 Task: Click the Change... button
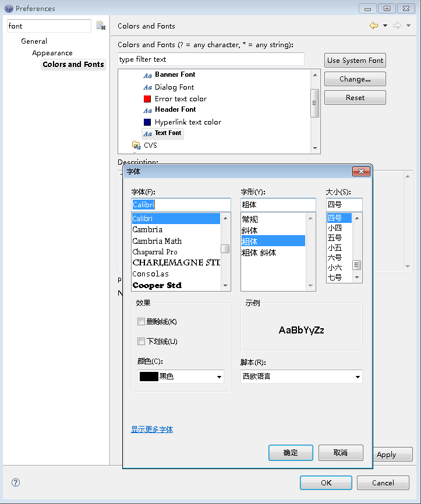pyautogui.click(x=355, y=79)
